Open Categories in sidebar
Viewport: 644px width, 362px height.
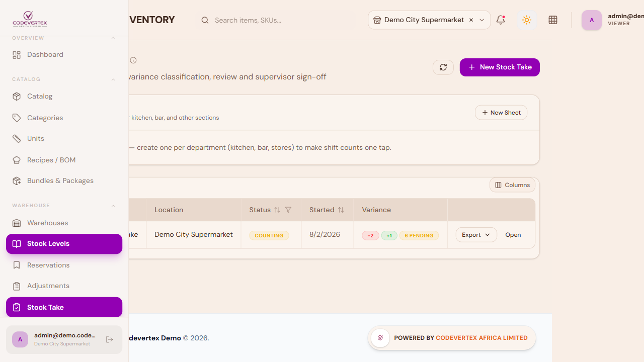pos(64,118)
